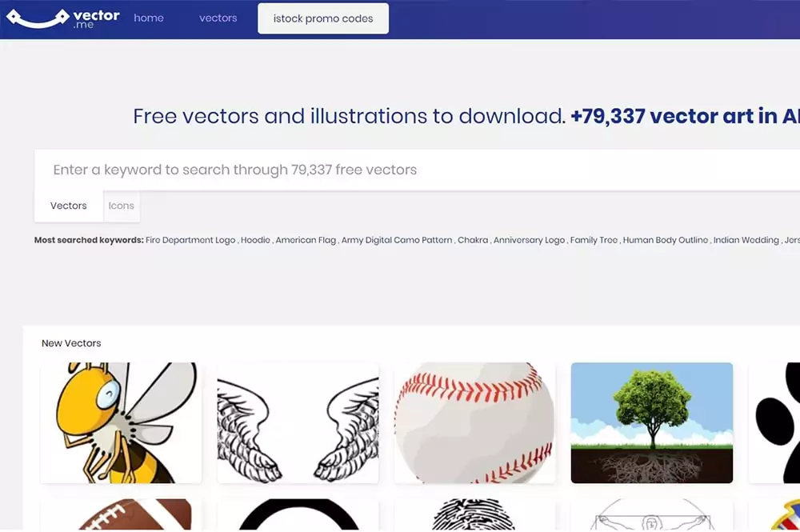This screenshot has height=532, width=800.
Task: Switch to the Icons search tab
Action: click(121, 206)
